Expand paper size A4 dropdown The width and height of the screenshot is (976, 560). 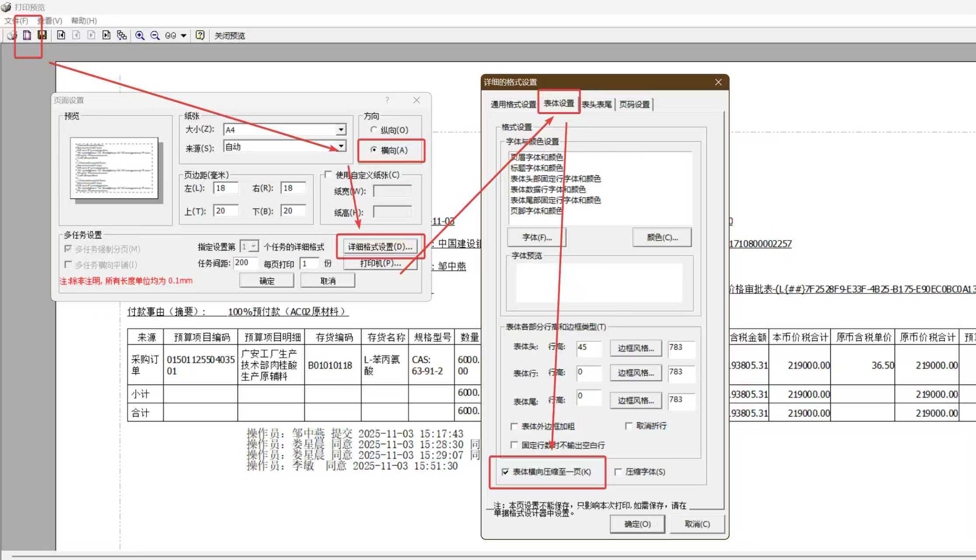tap(341, 129)
